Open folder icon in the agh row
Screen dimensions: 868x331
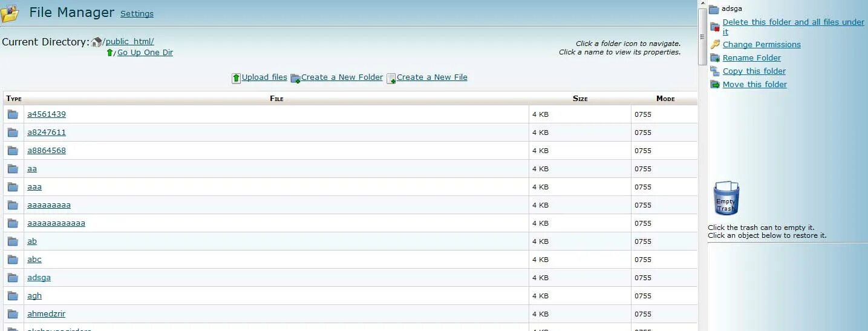(13, 296)
